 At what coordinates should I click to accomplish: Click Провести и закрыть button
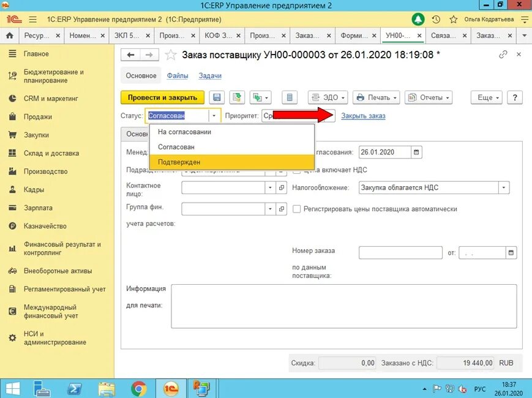[162, 97]
